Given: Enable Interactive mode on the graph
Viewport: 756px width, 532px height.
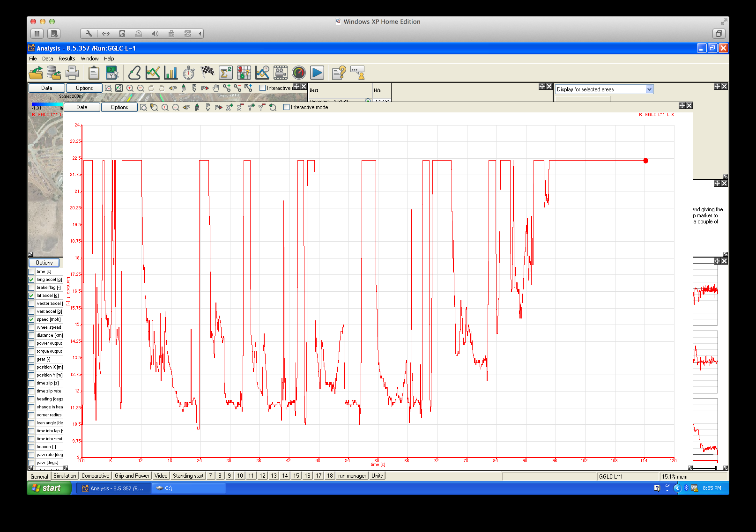Looking at the screenshot, I should pos(287,107).
